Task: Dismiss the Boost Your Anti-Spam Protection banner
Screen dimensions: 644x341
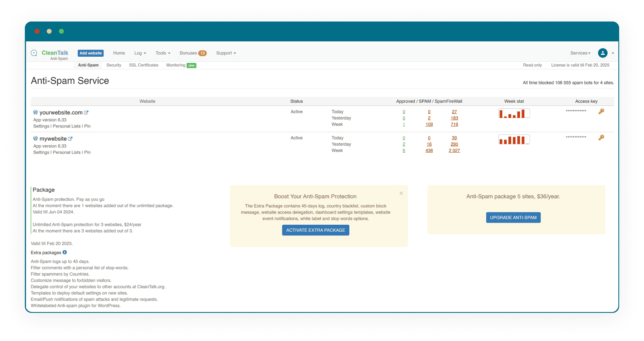Action: point(401,193)
